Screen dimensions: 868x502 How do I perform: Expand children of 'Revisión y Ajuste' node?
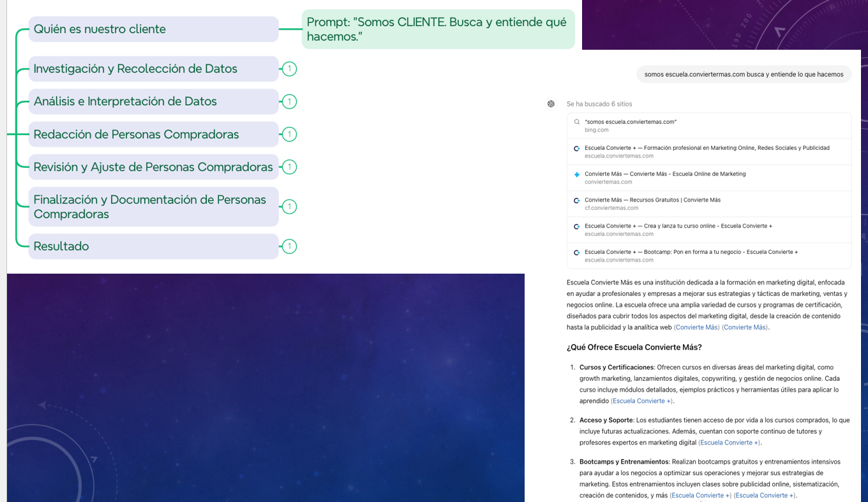pyautogui.click(x=289, y=167)
